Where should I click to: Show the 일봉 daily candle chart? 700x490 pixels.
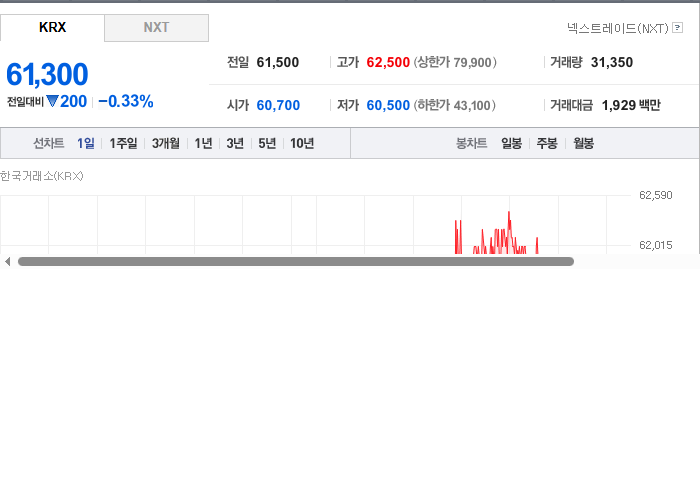click(512, 143)
